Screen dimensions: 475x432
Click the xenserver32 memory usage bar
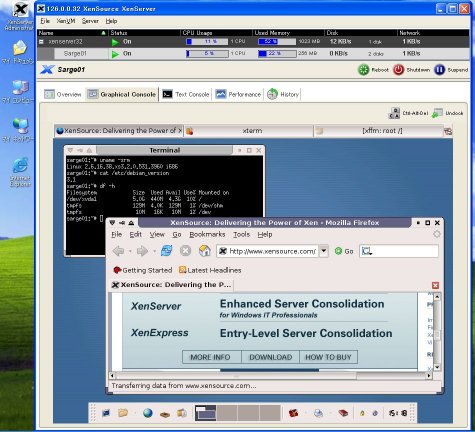tap(277, 42)
